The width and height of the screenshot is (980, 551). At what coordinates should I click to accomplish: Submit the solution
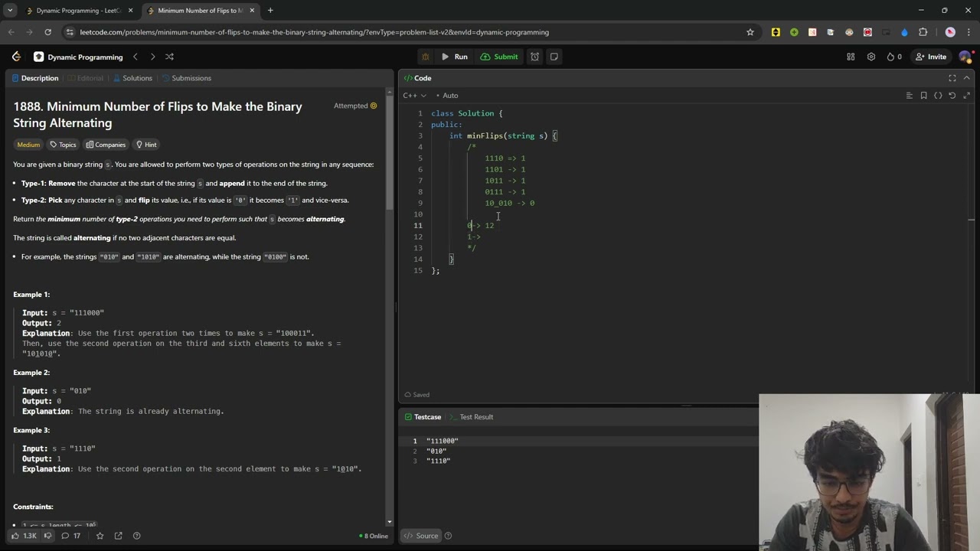[499, 57]
